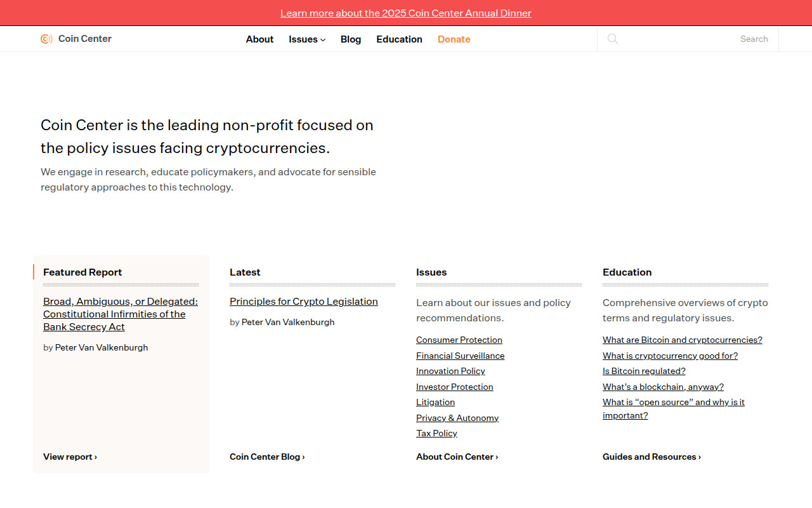Open Is Bitcoin regulated? guide
The height and width of the screenshot is (508, 812).
[x=644, y=371]
